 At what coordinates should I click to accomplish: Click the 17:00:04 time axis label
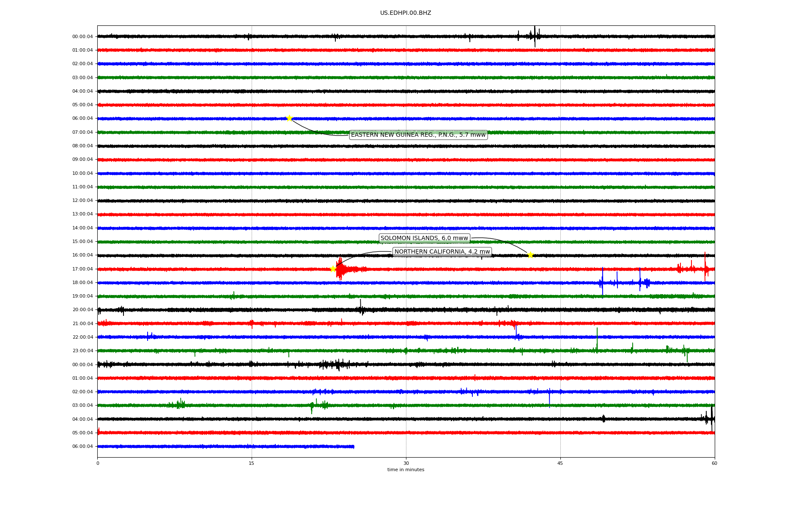(82, 269)
